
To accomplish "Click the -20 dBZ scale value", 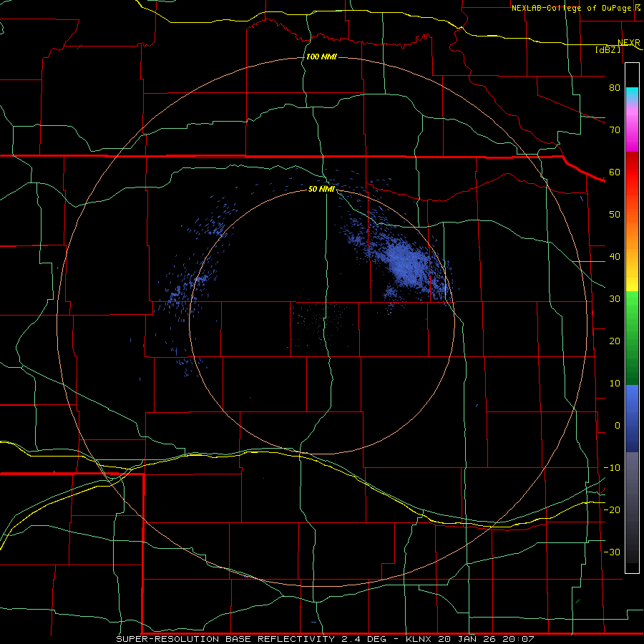I will (x=612, y=509).
